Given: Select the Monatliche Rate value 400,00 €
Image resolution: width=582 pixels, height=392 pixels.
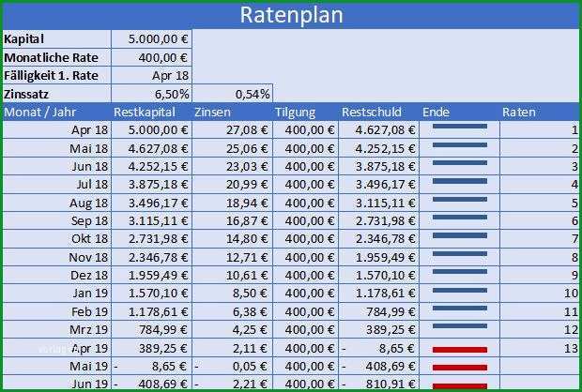Looking at the screenshot, I should [x=151, y=57].
